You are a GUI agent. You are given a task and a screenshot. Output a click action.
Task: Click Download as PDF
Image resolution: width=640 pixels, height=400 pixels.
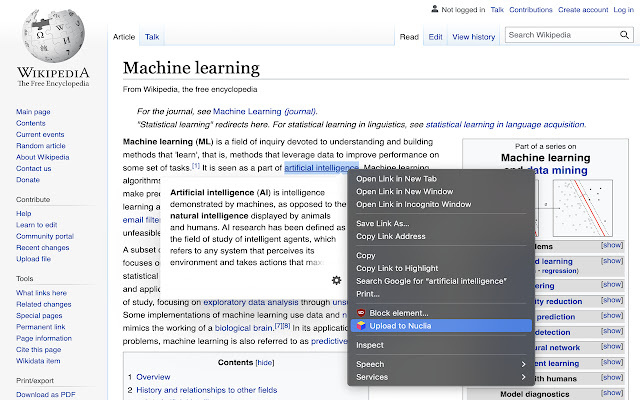point(46,395)
